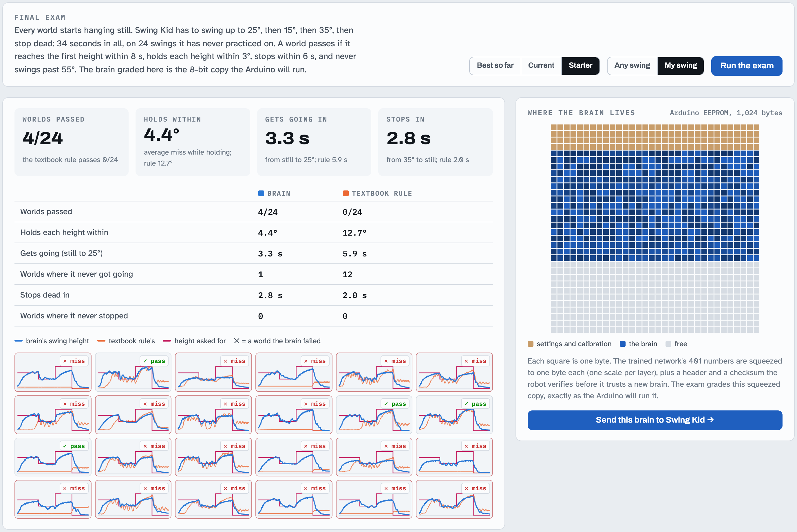The width and height of the screenshot is (797, 532).
Task: Click the 'WHERE THE BRAIN LIVES' heading
Action: (581, 113)
